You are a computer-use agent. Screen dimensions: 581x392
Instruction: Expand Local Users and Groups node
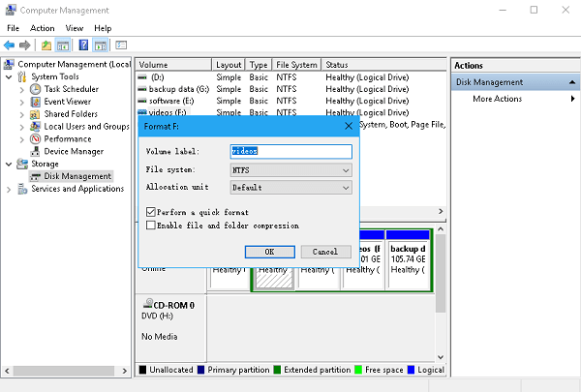22,127
